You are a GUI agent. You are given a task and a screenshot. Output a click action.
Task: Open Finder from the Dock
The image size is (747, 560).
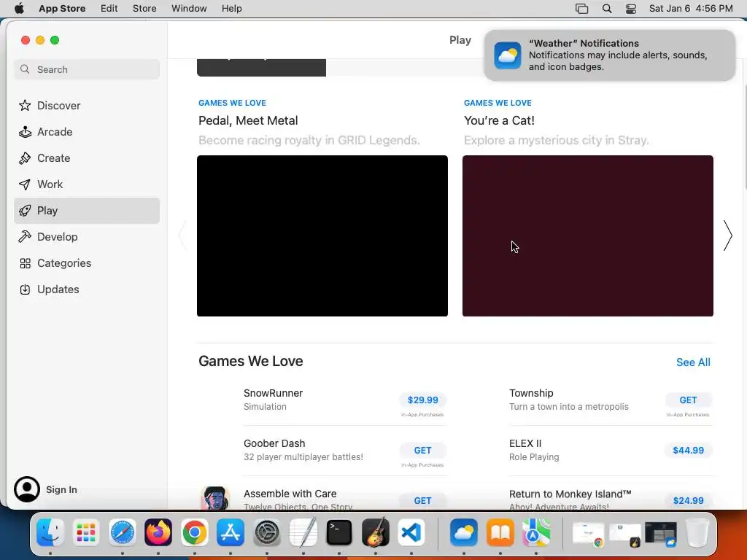click(x=50, y=532)
